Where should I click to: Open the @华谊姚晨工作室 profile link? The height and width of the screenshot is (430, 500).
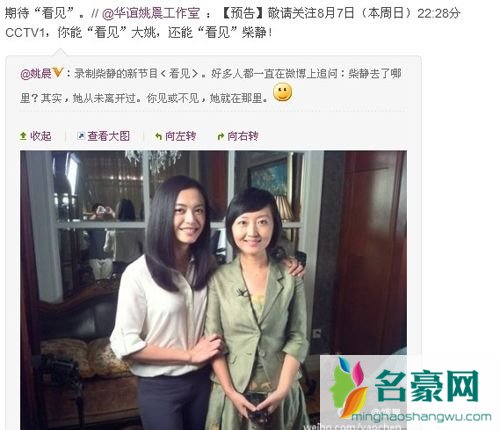pyautogui.click(x=150, y=13)
